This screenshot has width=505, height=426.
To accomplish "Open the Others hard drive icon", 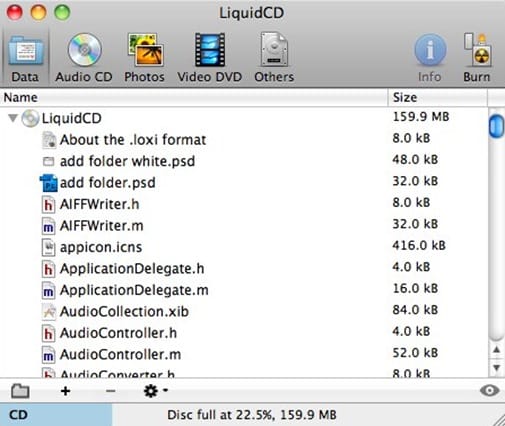I will [x=274, y=50].
